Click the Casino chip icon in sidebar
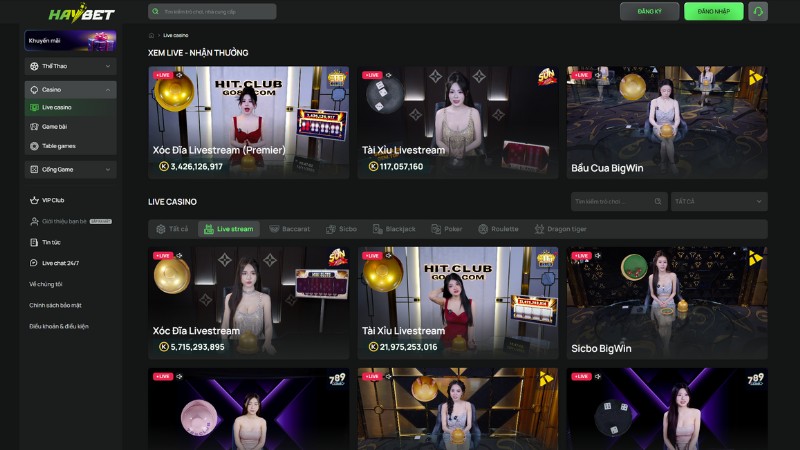Screen dimensions: 800x450 [34, 89]
